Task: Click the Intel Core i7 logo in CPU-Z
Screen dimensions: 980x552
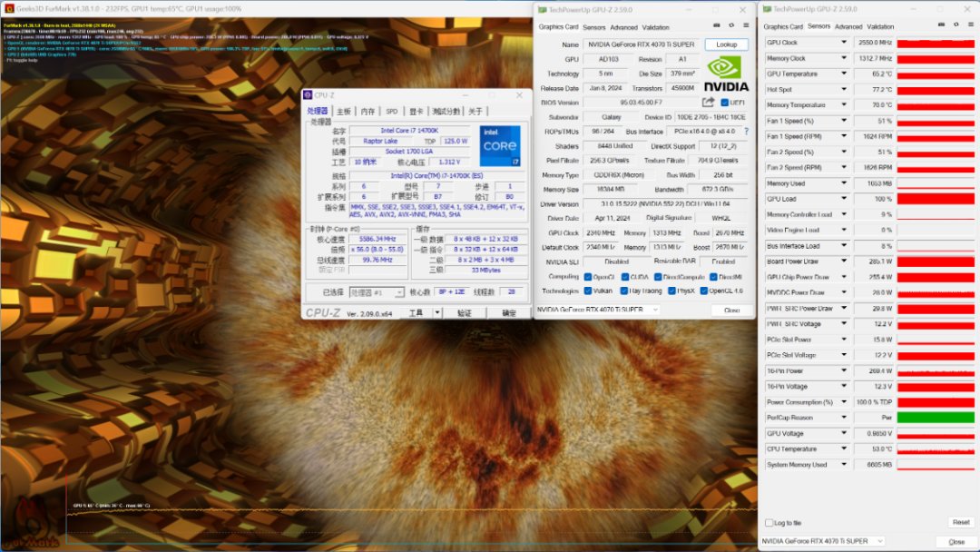Action: click(500, 145)
